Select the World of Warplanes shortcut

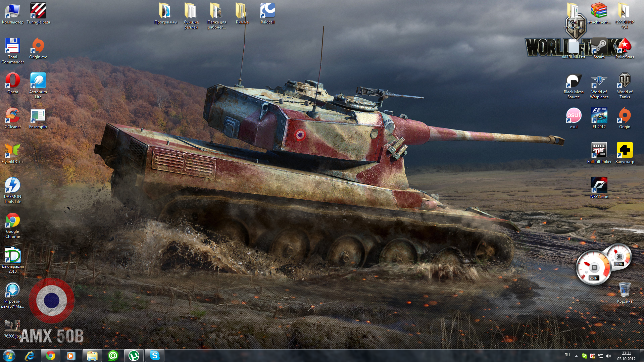coord(599,86)
